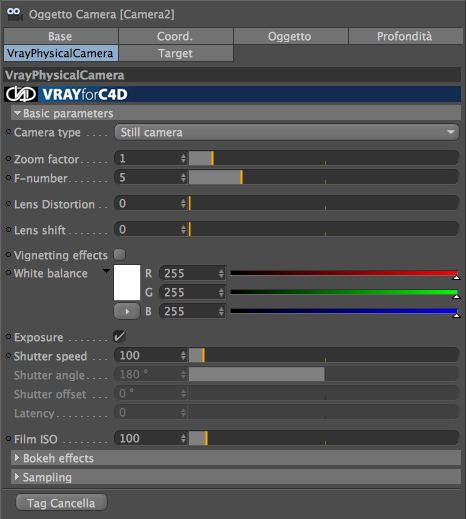
Task: Click the F-number animation dot
Action: tap(9, 178)
